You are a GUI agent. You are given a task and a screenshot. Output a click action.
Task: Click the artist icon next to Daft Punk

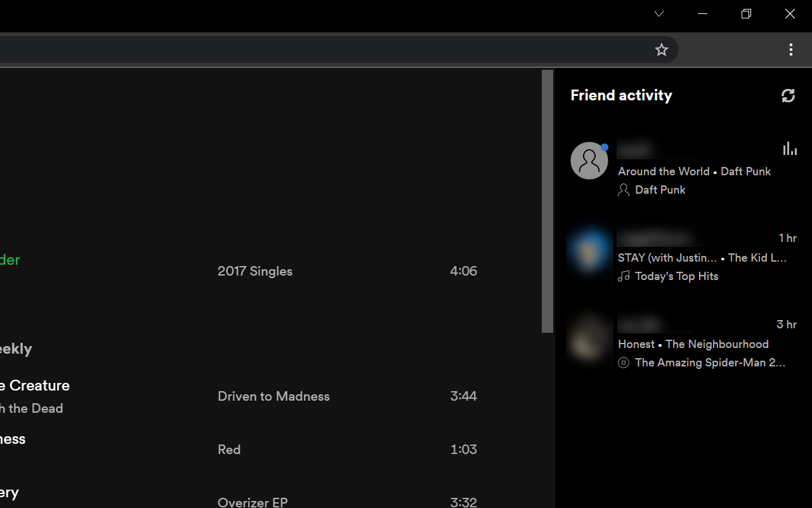click(623, 189)
